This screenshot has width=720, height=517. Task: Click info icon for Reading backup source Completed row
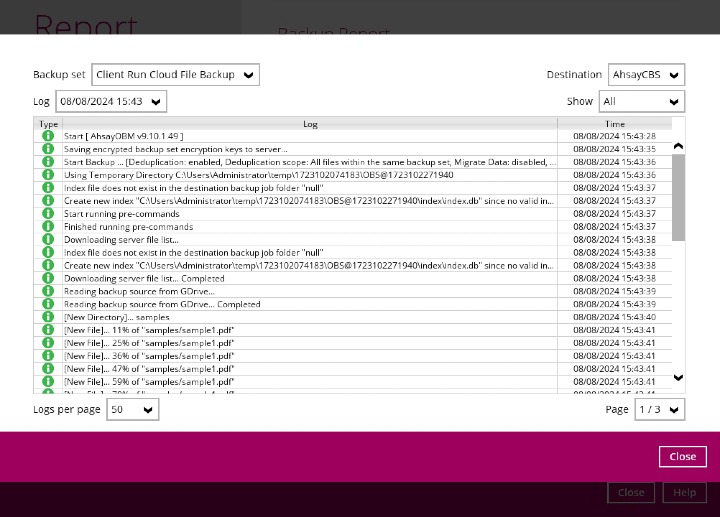click(47, 304)
